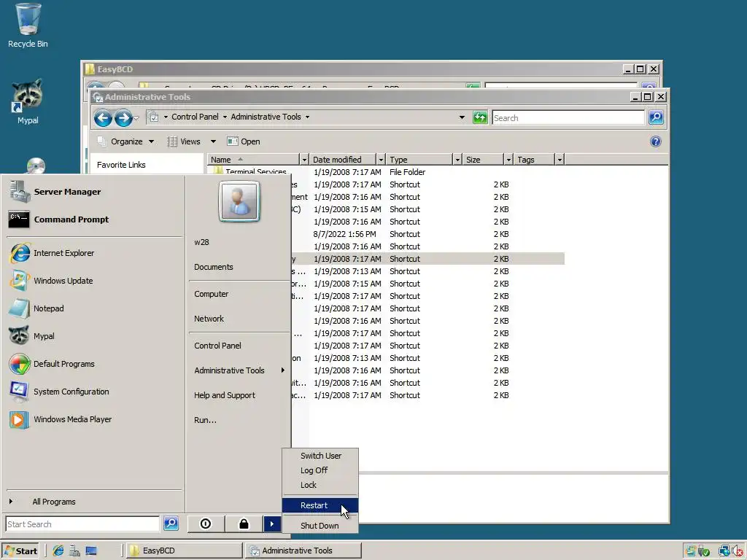The width and height of the screenshot is (747, 560).
Task: Open the Date modified column dropdown
Action: pyautogui.click(x=381, y=160)
